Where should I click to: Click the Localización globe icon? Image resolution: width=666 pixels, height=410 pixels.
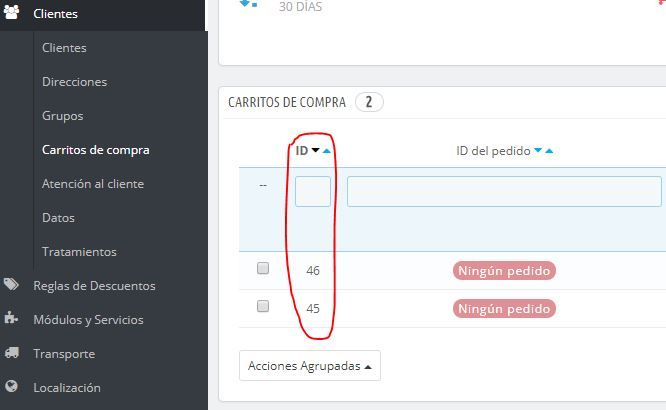point(11,386)
